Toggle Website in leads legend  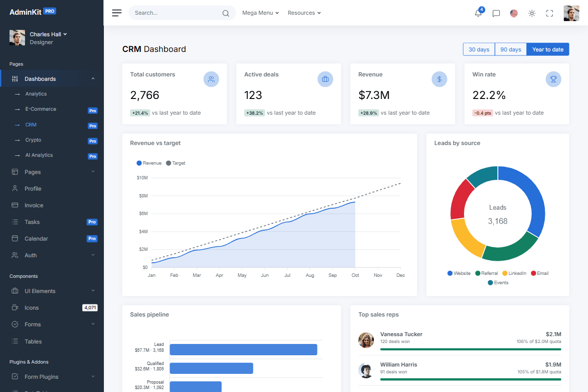pos(459,273)
